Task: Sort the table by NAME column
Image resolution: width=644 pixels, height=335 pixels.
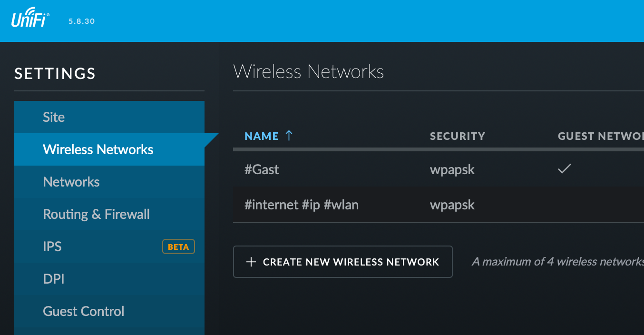Action: 261,136
